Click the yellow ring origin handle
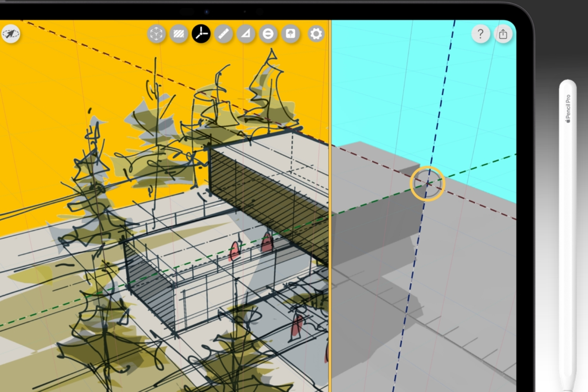Screen dimensions: 588x392 (427, 183)
